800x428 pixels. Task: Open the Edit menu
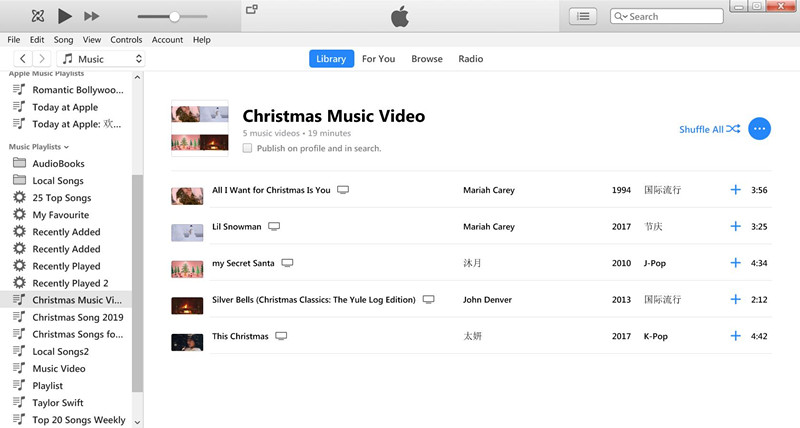[x=37, y=40]
